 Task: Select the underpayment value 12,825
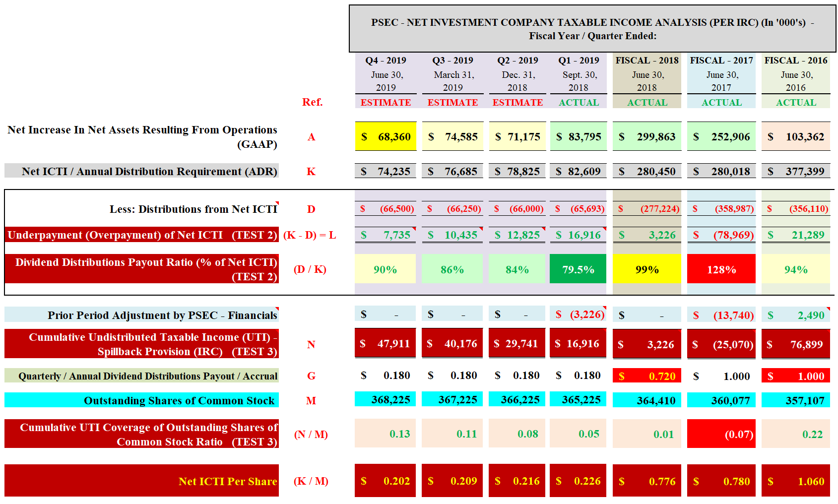517,235
